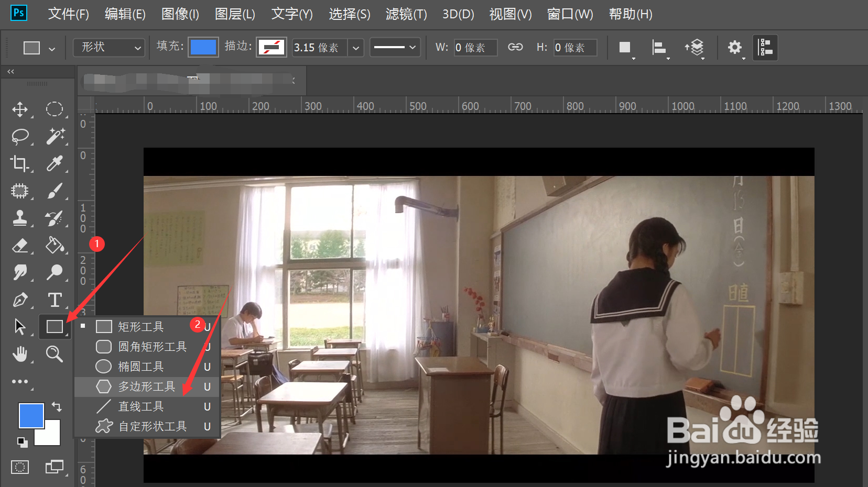
Task: Open the 图像(I) menu
Action: (180, 14)
